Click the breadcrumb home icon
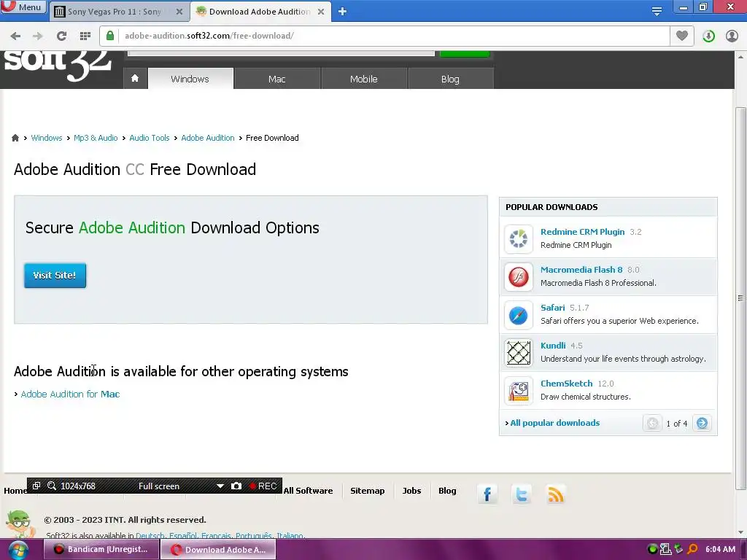Screen dimensions: 747x560 point(15,138)
